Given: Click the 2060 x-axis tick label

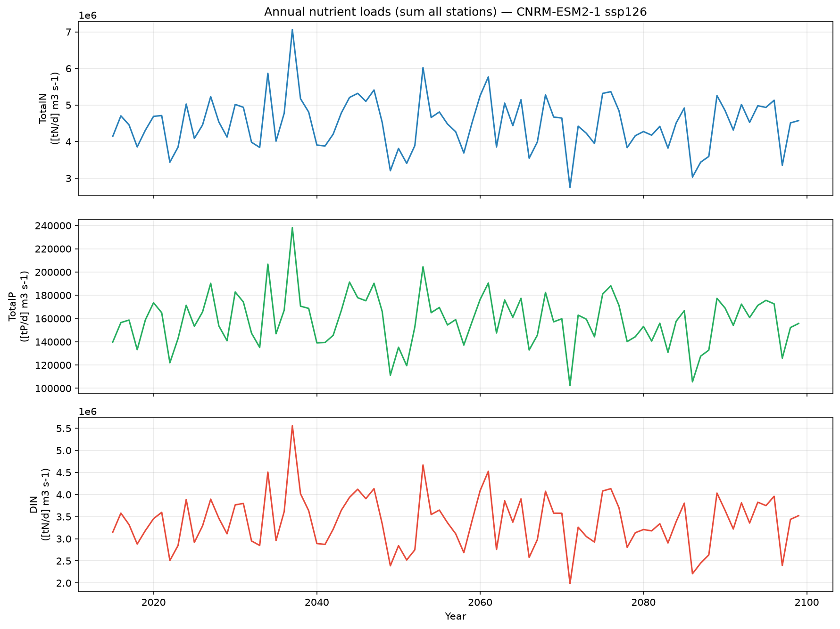Looking at the screenshot, I should [480, 602].
